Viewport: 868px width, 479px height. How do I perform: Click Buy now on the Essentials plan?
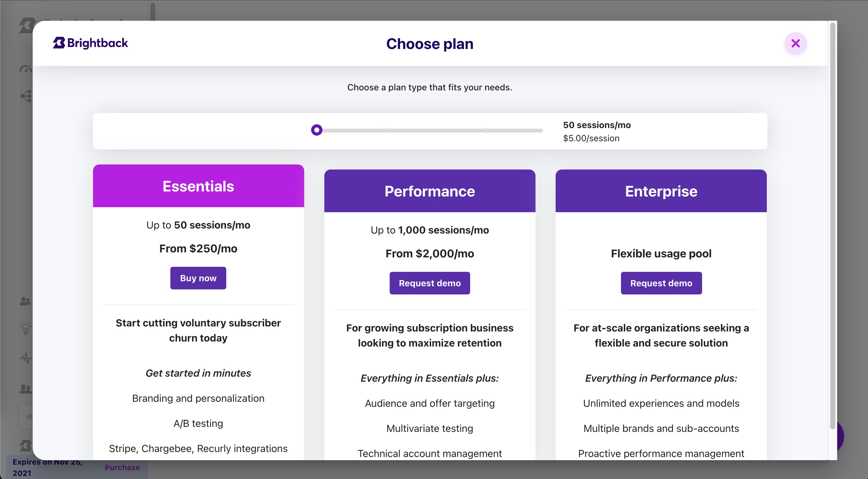[x=198, y=278]
